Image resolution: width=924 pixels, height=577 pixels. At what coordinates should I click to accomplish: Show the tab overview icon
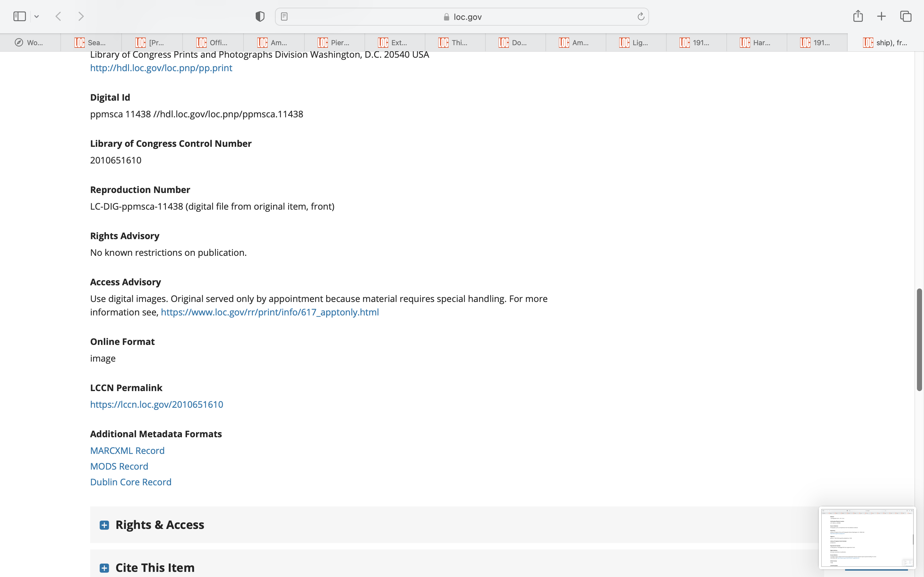pyautogui.click(x=906, y=16)
